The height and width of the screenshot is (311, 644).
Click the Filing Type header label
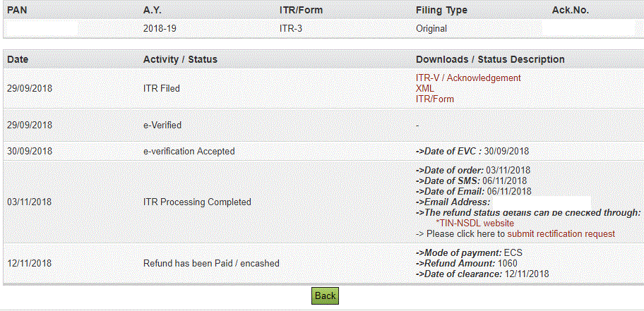click(441, 11)
